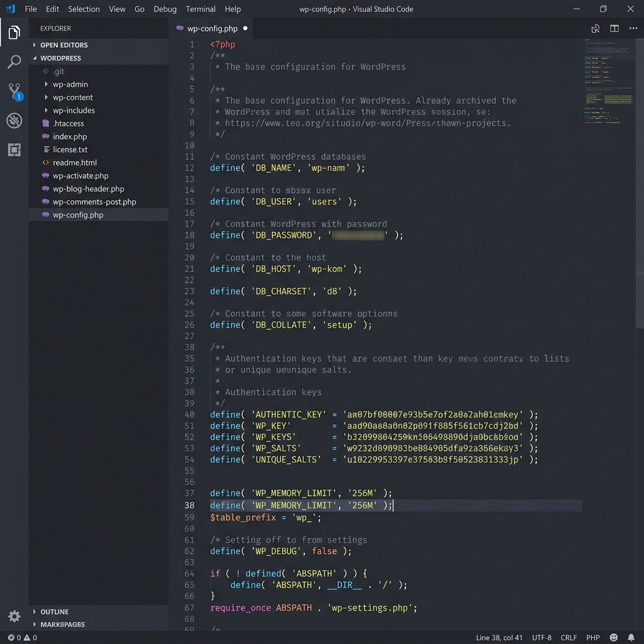Open the View menu
The width and height of the screenshot is (644, 644).
click(x=117, y=9)
